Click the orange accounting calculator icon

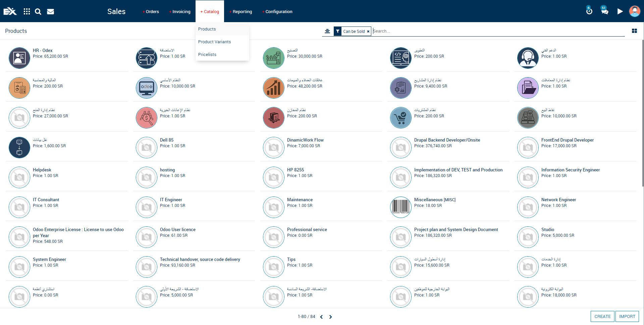pyautogui.click(x=19, y=88)
